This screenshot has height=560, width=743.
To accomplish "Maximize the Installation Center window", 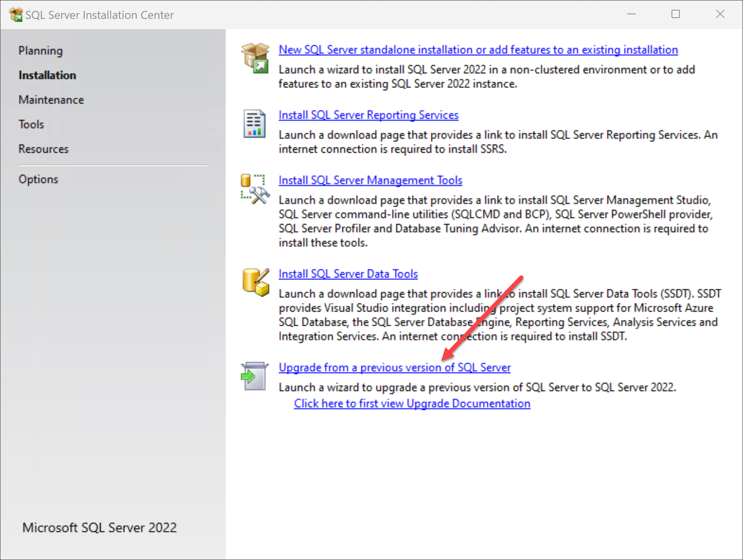I will point(675,14).
